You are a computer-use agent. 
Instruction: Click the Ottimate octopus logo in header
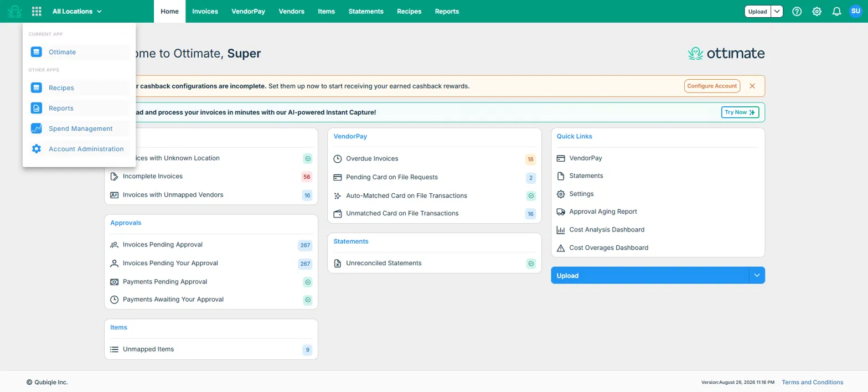pyautogui.click(x=15, y=11)
